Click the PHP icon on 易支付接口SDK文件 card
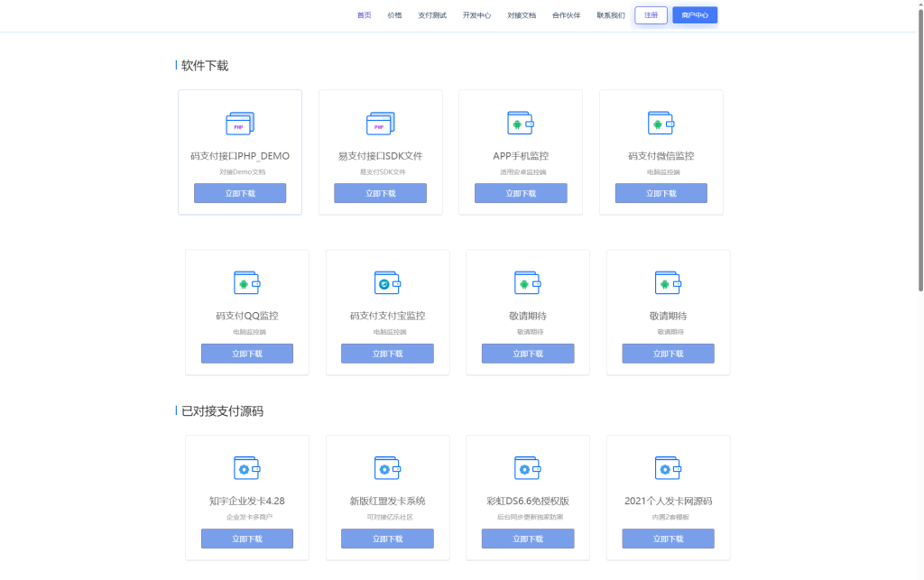Image resolution: width=924 pixels, height=580 pixels. [380, 123]
